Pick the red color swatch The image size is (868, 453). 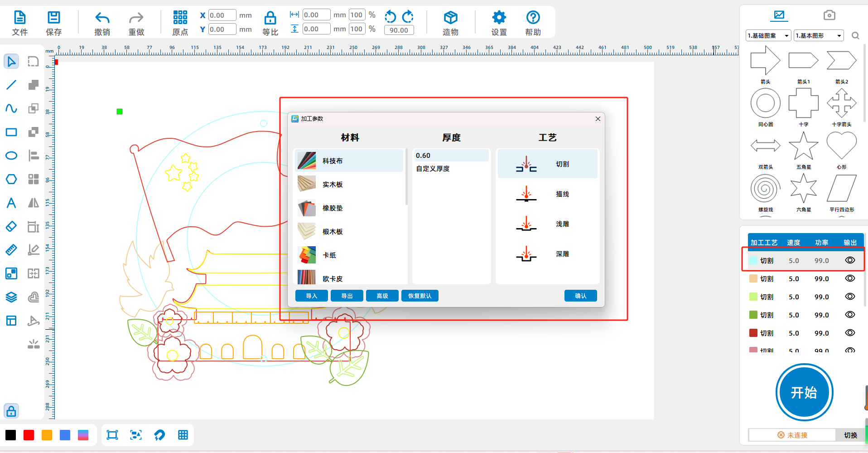29,435
